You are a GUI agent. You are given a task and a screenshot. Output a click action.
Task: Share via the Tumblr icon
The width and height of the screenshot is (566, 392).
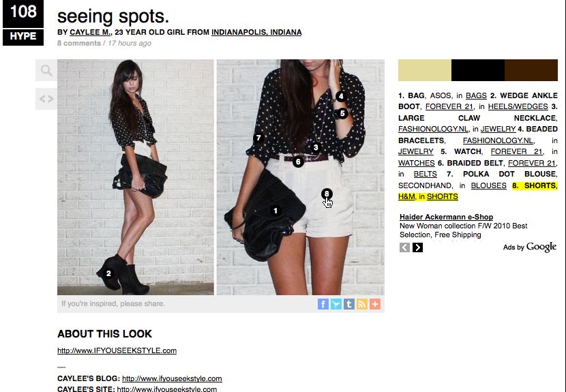point(349,304)
